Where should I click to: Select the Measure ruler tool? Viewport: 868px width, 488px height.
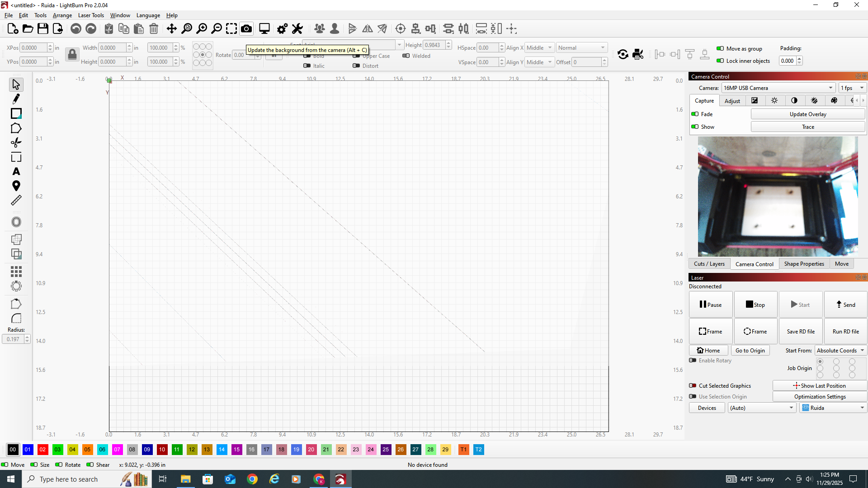(x=16, y=200)
